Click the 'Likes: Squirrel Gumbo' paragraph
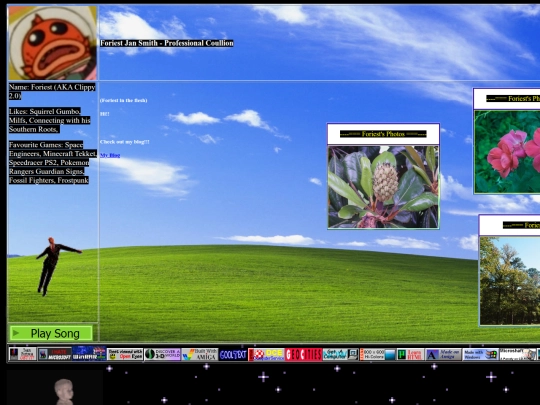540x405 pixels. click(50, 120)
